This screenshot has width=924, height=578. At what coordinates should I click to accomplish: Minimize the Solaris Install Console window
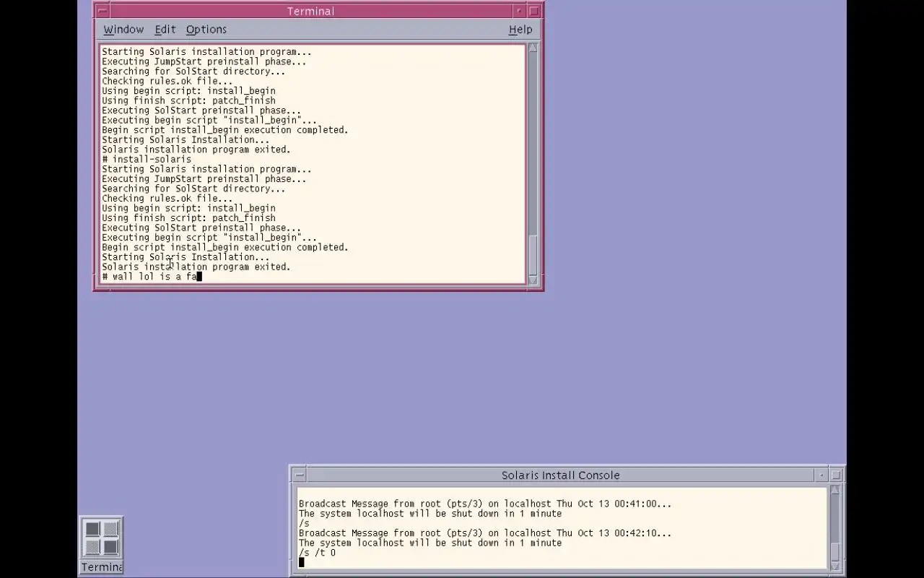tap(821, 475)
